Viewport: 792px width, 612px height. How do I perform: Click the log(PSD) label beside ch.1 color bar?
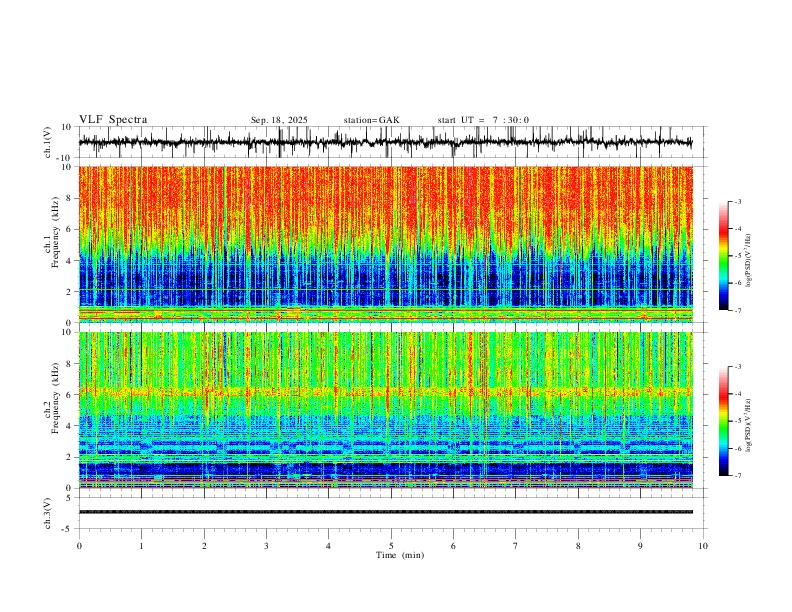pos(749,261)
